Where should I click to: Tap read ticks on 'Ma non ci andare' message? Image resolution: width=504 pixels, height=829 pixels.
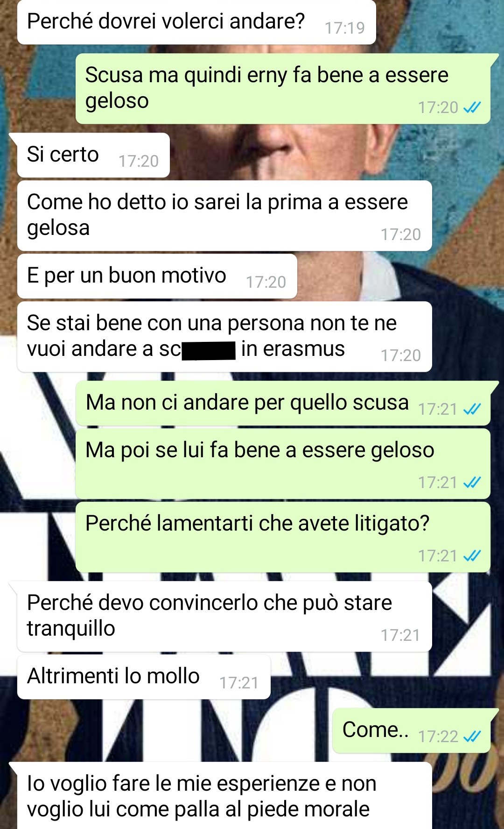coord(472,409)
